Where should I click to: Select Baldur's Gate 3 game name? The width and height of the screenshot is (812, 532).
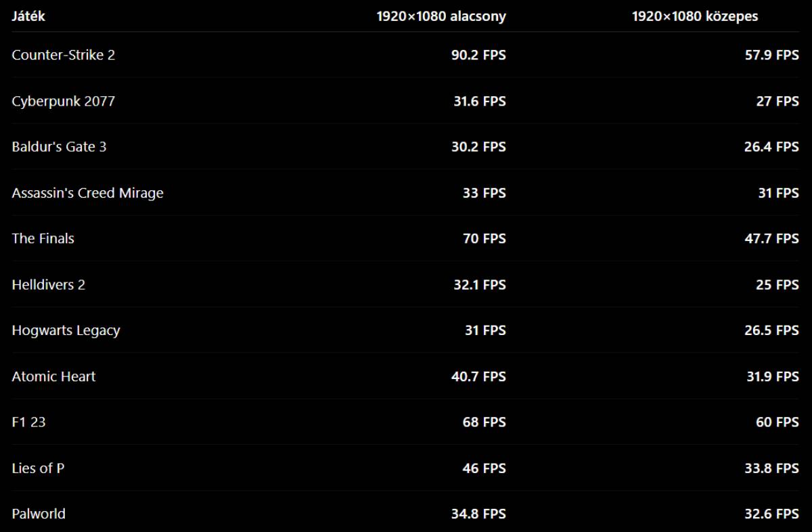pyautogui.click(x=59, y=147)
